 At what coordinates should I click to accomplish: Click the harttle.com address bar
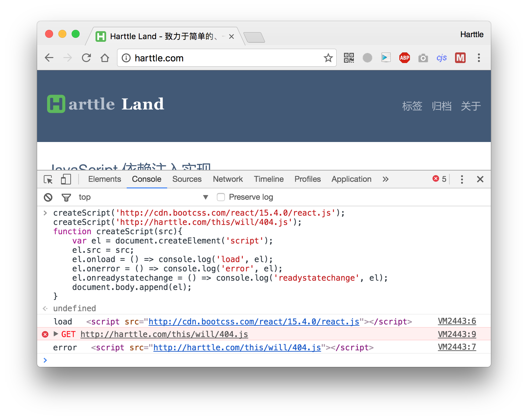pyautogui.click(x=227, y=58)
